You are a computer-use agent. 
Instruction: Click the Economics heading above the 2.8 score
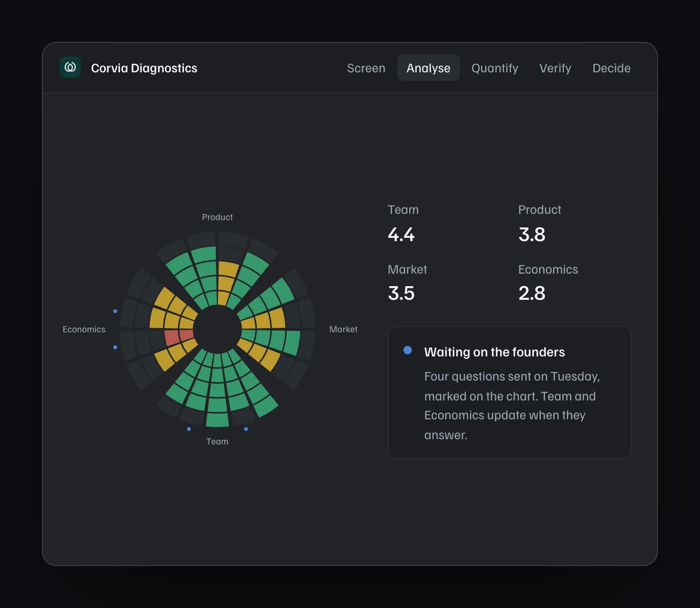click(548, 269)
